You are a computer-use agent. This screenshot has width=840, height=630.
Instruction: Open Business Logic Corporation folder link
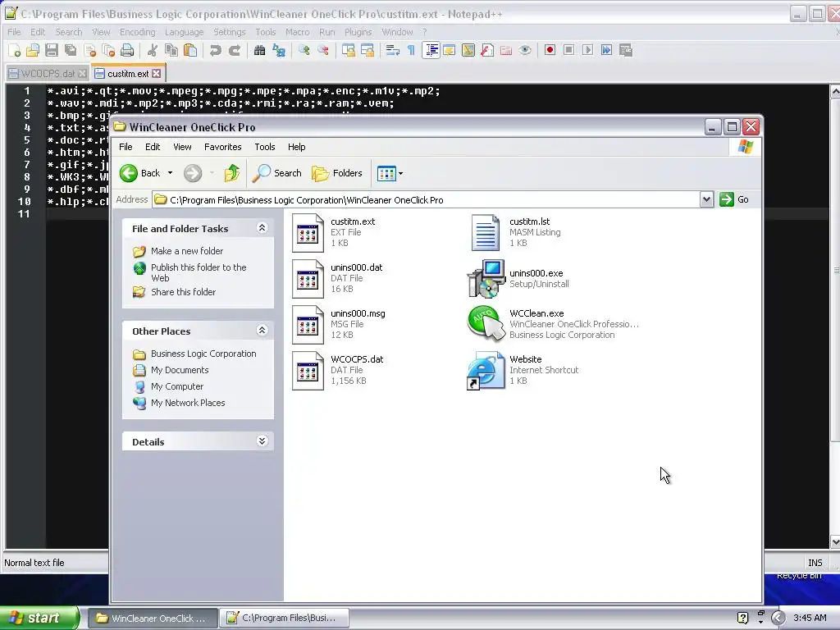[x=203, y=354]
